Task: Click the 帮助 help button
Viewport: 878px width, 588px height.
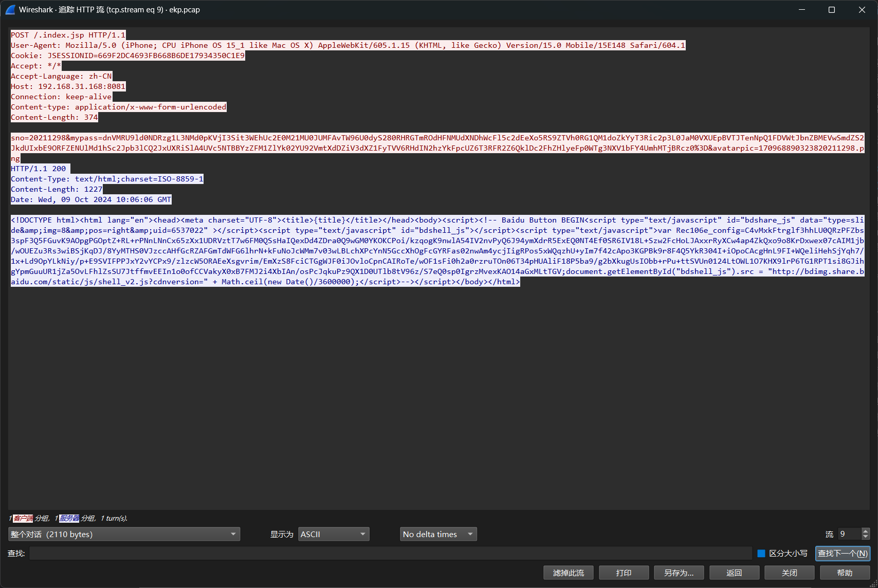Action: click(845, 573)
